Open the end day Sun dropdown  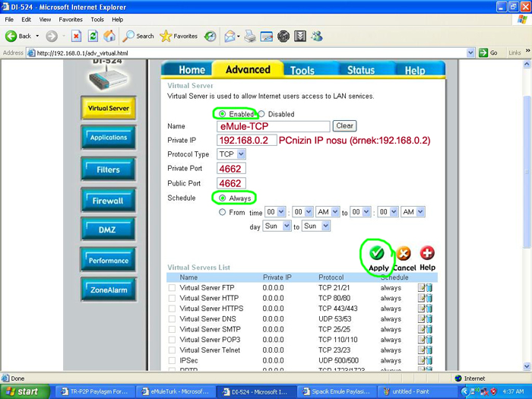(316, 226)
